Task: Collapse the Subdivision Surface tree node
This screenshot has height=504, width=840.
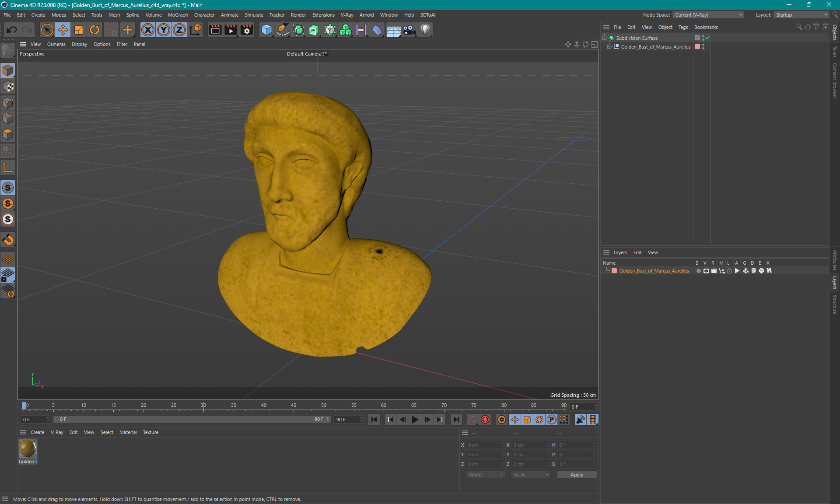Action: pos(605,38)
